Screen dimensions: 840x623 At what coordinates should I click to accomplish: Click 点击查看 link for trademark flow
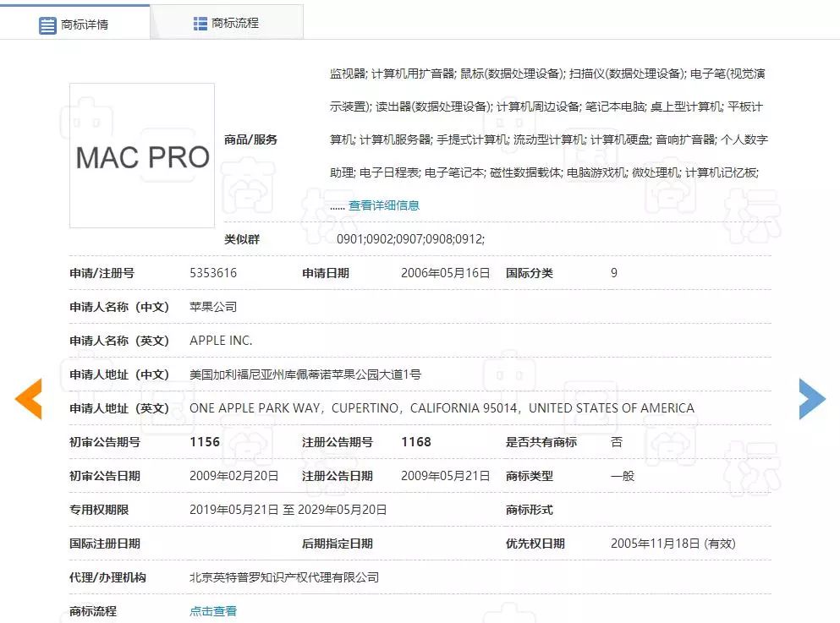(213, 610)
